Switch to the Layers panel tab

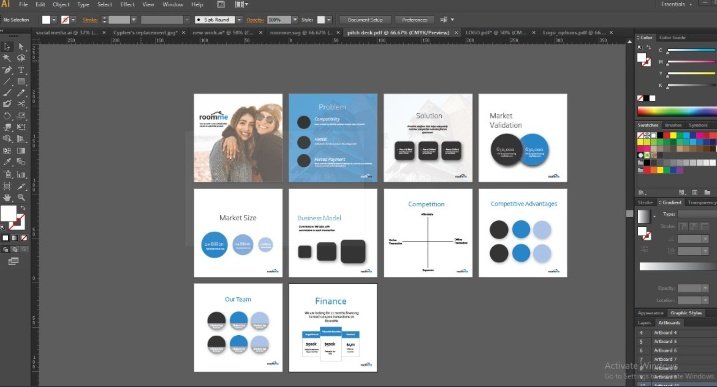pyautogui.click(x=644, y=323)
